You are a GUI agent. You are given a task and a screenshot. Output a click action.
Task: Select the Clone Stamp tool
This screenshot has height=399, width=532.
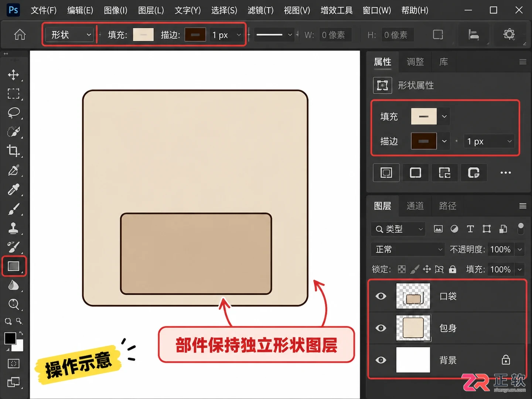click(14, 228)
